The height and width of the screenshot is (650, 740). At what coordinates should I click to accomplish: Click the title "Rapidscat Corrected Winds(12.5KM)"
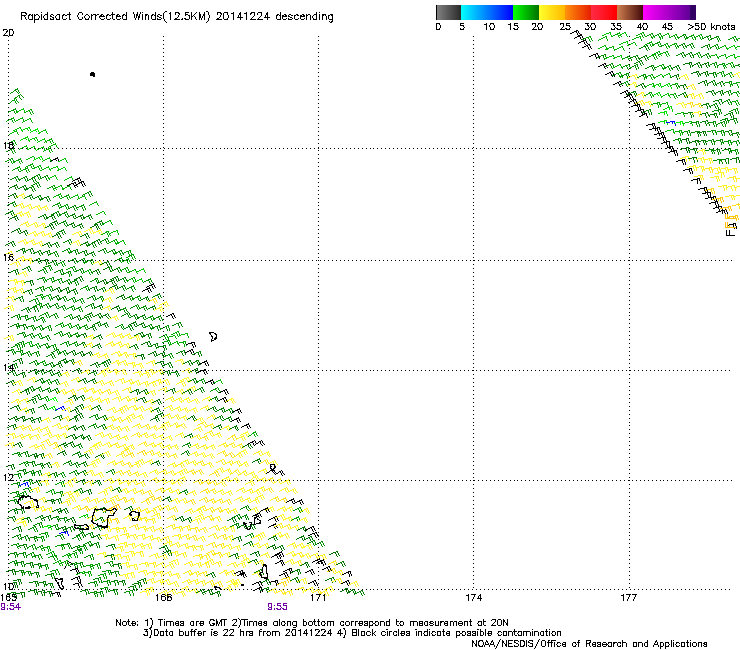coord(115,17)
